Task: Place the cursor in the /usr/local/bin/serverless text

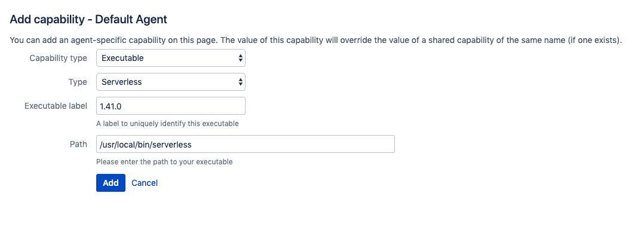Action: [x=146, y=145]
